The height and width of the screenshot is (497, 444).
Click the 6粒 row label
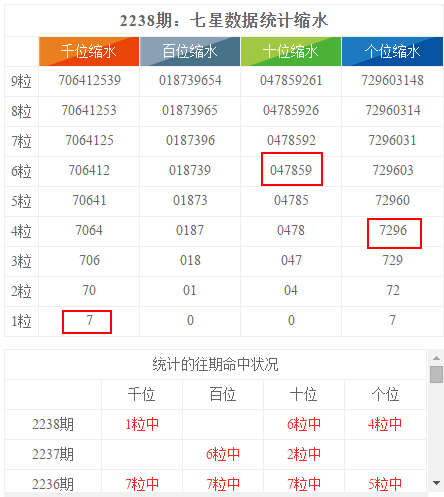point(21,171)
